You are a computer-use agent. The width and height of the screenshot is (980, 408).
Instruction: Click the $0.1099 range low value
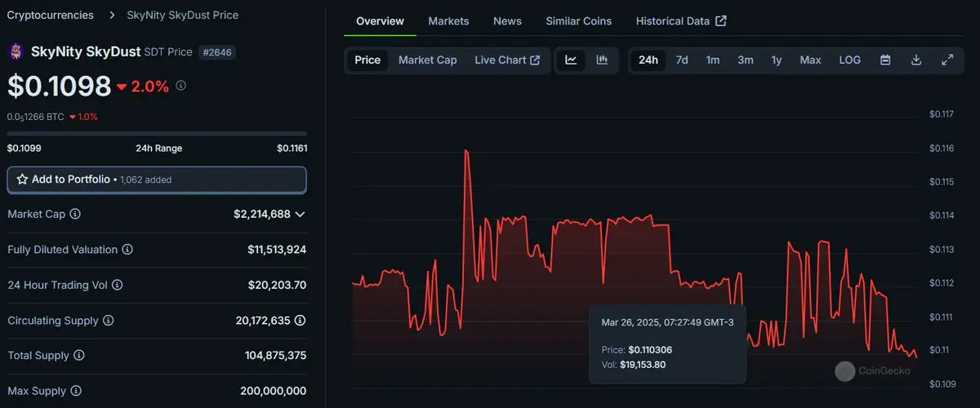pos(24,149)
